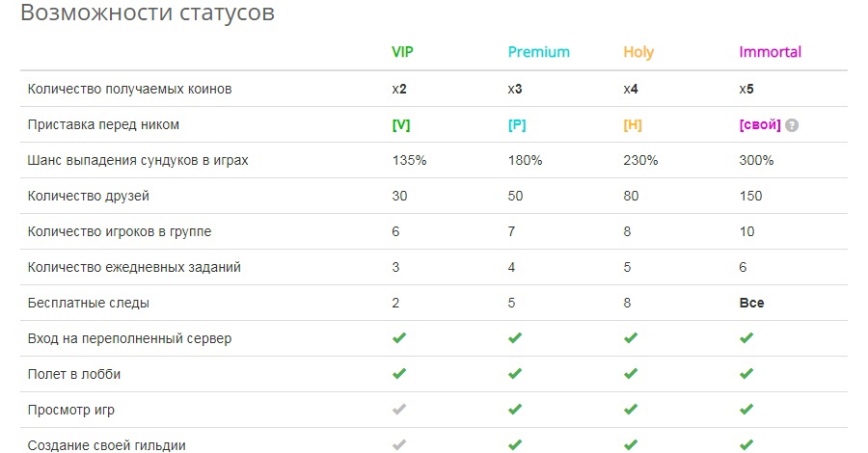Click the magenta [свой] prefix label
Image resolution: width=868 pixels, height=453 pixels.
(760, 125)
